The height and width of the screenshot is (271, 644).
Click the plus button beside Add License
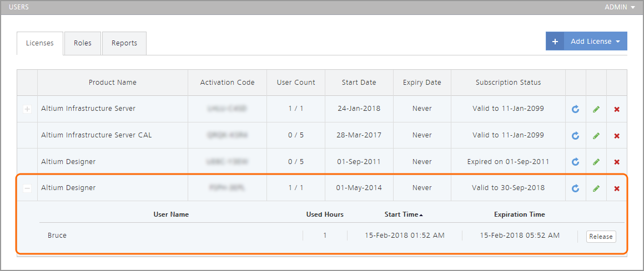coord(555,42)
